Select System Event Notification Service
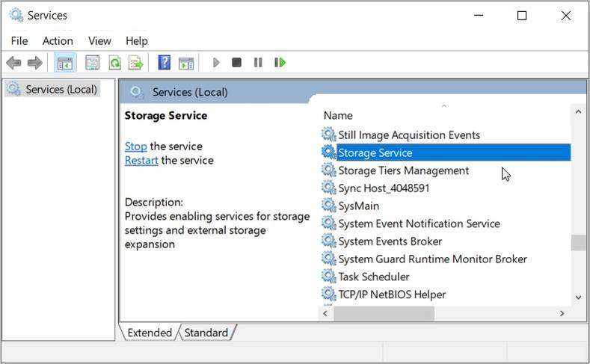Image resolution: width=590 pixels, height=364 pixels. click(420, 223)
